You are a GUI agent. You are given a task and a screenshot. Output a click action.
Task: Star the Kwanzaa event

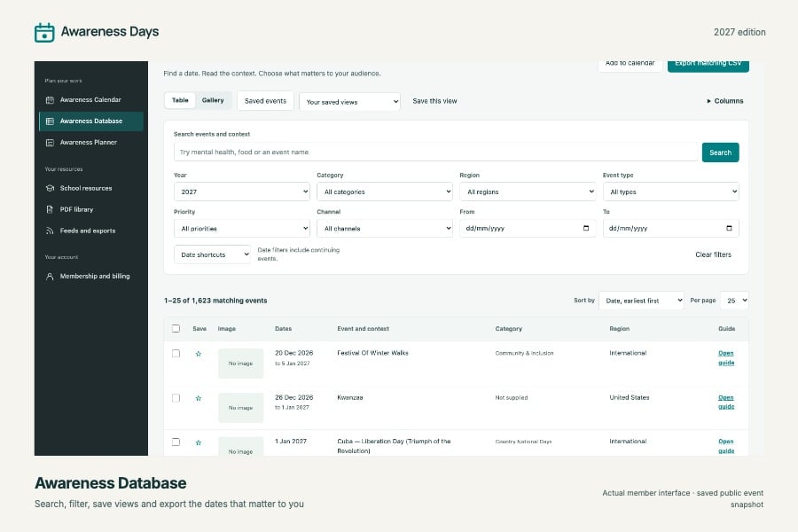point(199,398)
